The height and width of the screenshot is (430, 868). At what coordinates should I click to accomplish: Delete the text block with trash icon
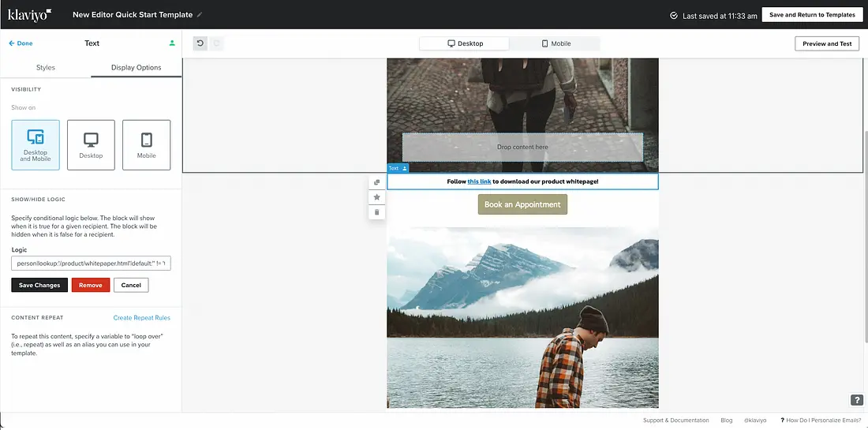click(376, 211)
